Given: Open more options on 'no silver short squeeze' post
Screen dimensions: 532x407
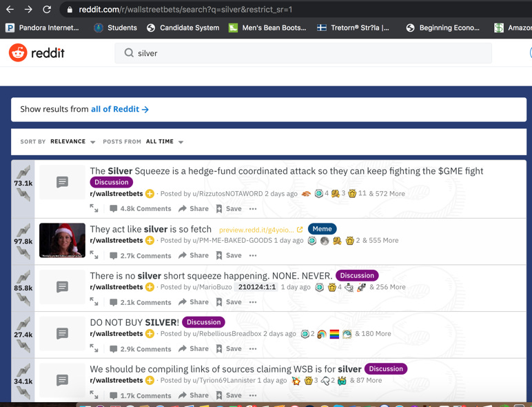Looking at the screenshot, I should pos(253,302).
